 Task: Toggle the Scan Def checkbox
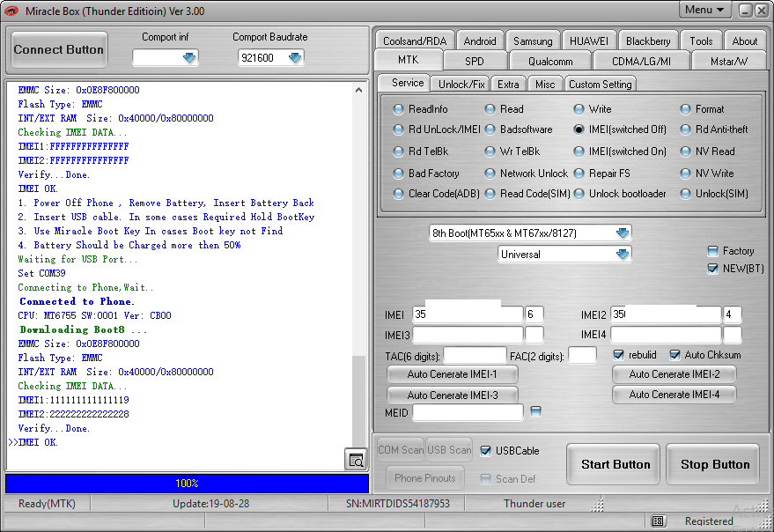[x=485, y=478]
